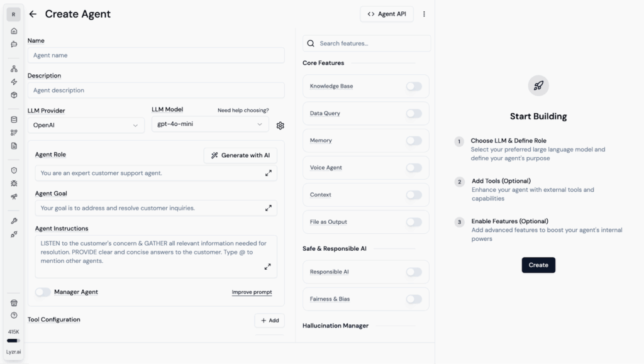This screenshot has height=364, width=644.
Task: Expand the Agent Role text field
Action: [x=269, y=173]
